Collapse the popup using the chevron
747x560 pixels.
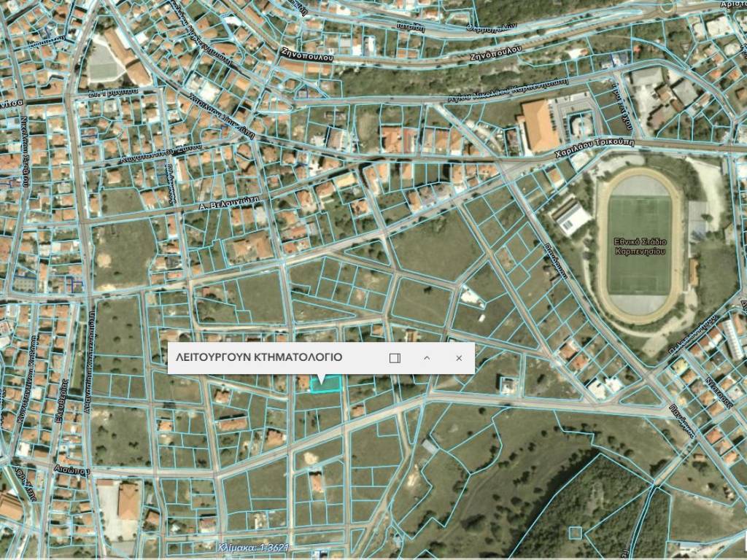(x=427, y=358)
